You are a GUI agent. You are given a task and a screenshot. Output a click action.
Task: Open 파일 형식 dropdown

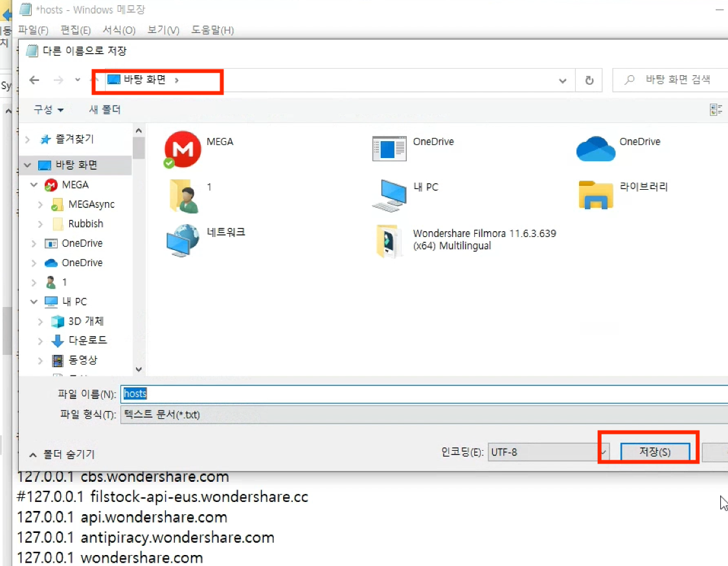424,414
